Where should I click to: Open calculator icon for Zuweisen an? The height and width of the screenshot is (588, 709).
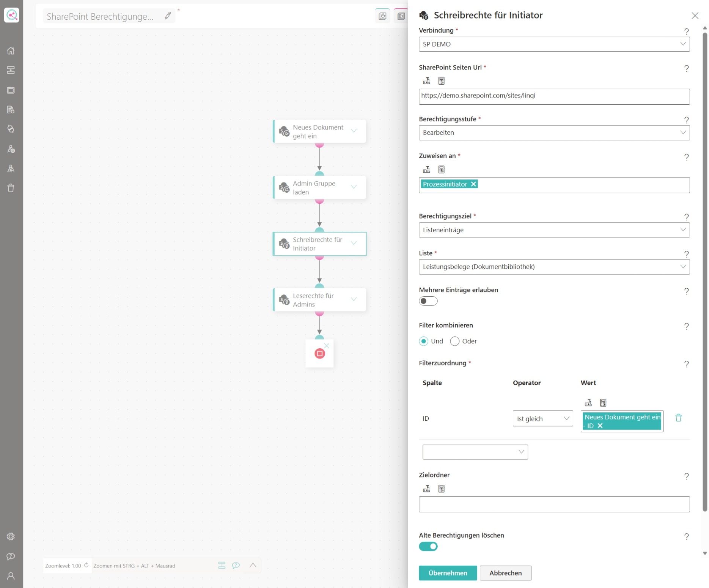tap(442, 170)
